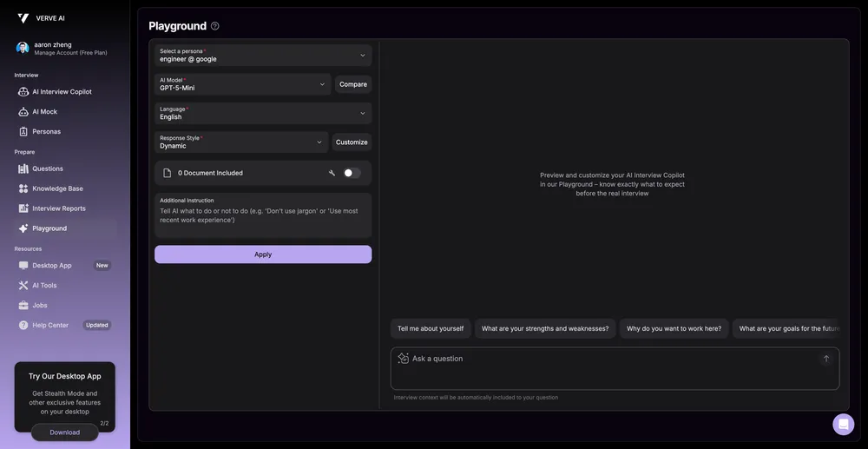Click the Download desktop app button
The height and width of the screenshot is (449, 868).
tap(65, 432)
